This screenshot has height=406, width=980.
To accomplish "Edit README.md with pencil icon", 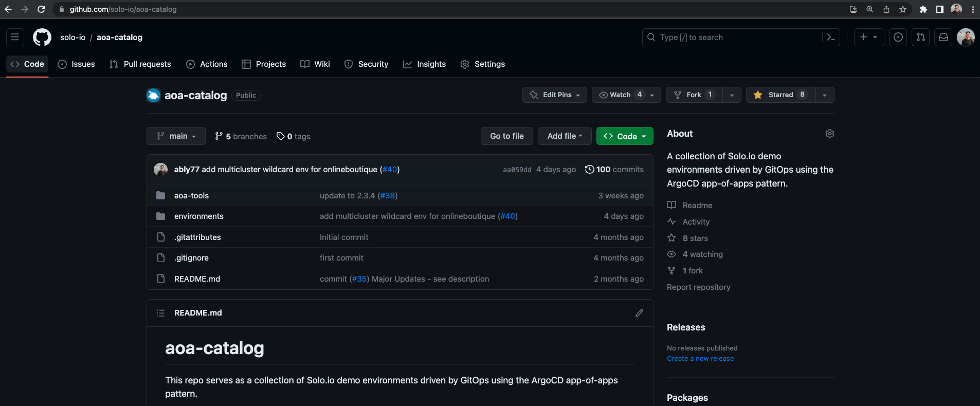I will click(x=639, y=313).
